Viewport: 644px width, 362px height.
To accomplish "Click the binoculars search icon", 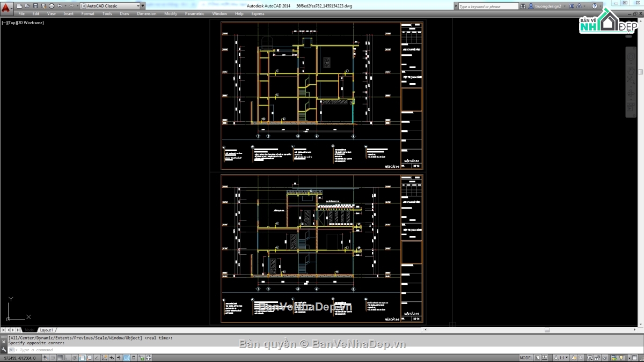I will (x=523, y=6).
